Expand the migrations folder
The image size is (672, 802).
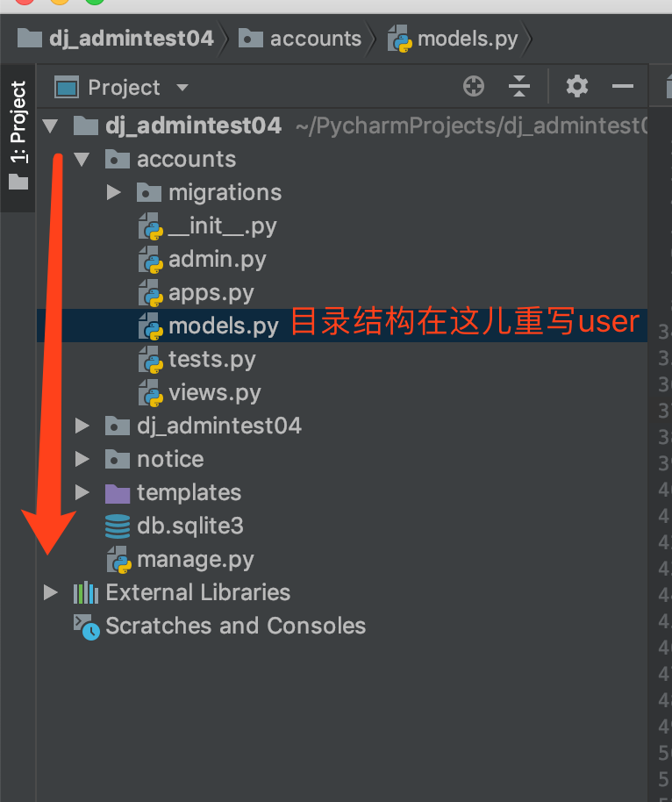(113, 193)
